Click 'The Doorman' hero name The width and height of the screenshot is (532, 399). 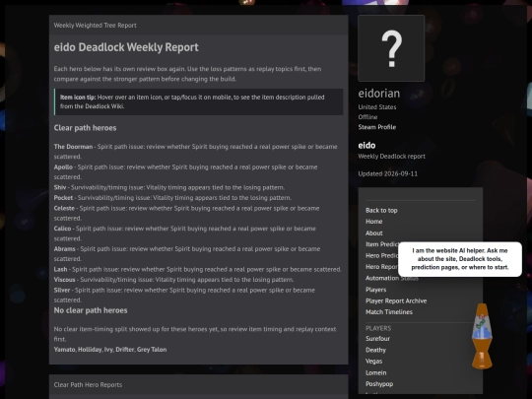click(73, 147)
